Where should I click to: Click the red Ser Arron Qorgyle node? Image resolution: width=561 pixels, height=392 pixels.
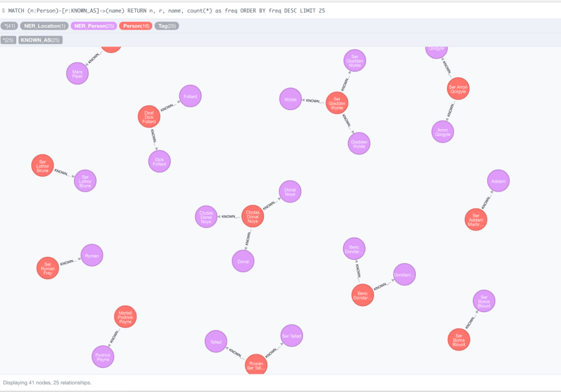coord(457,89)
